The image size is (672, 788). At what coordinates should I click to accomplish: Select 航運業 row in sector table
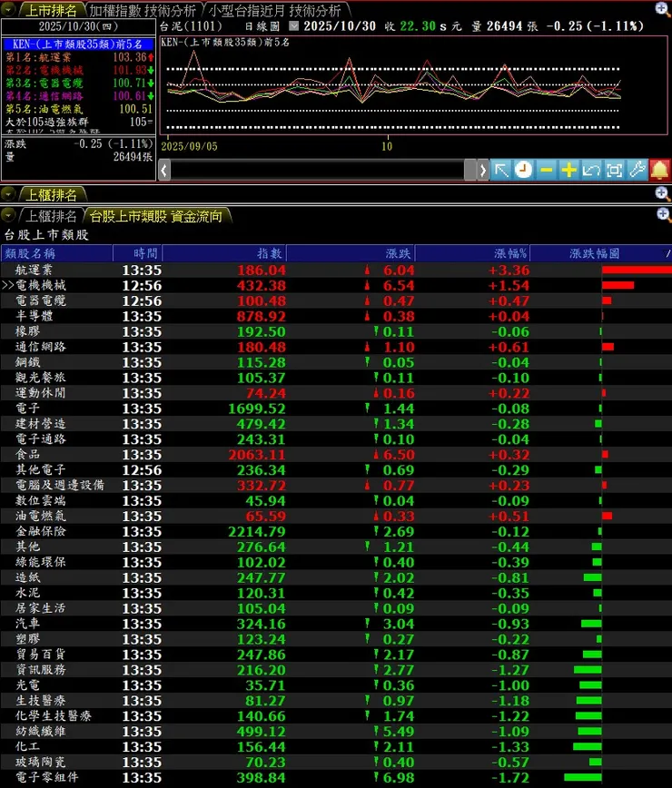point(336,270)
